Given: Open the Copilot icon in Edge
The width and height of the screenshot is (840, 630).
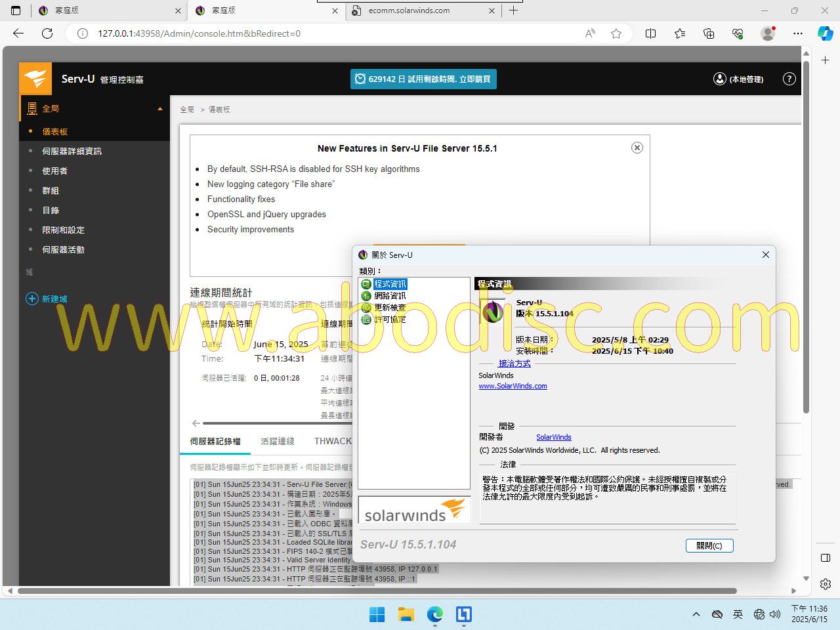Looking at the screenshot, I should [825, 33].
